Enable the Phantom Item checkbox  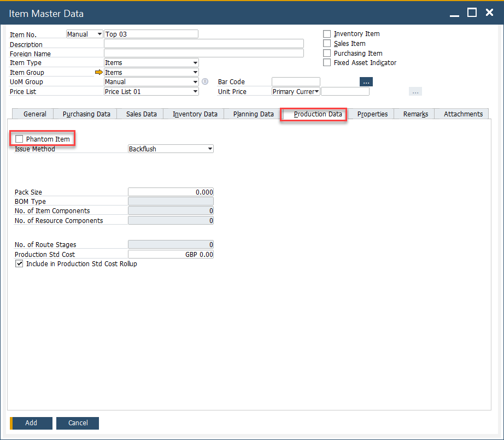coord(20,139)
